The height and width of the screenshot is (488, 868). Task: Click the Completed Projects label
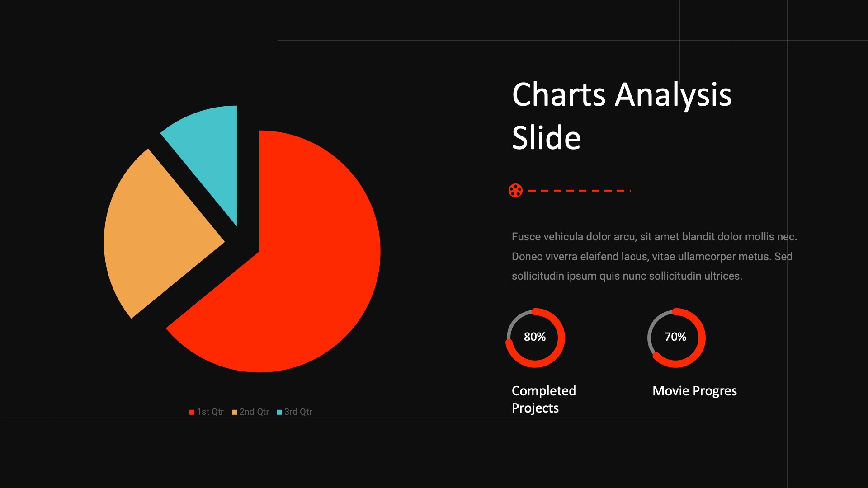544,399
